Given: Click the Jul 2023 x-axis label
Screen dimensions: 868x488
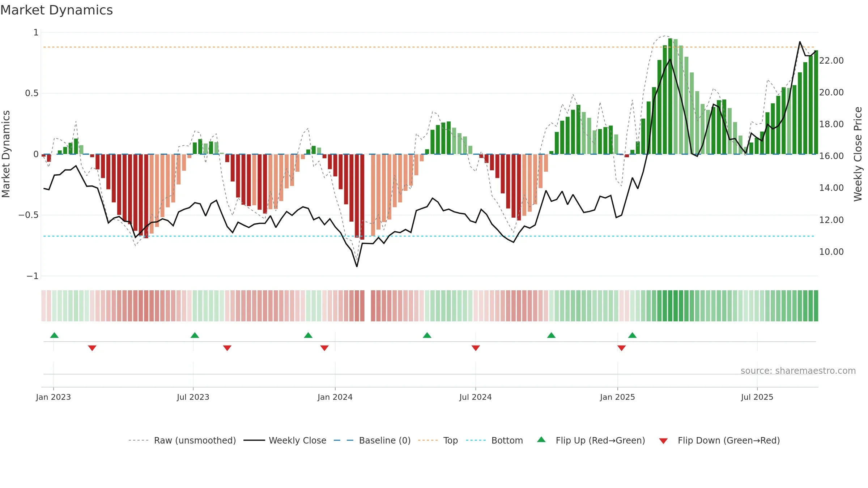Looking at the screenshot, I should (193, 397).
